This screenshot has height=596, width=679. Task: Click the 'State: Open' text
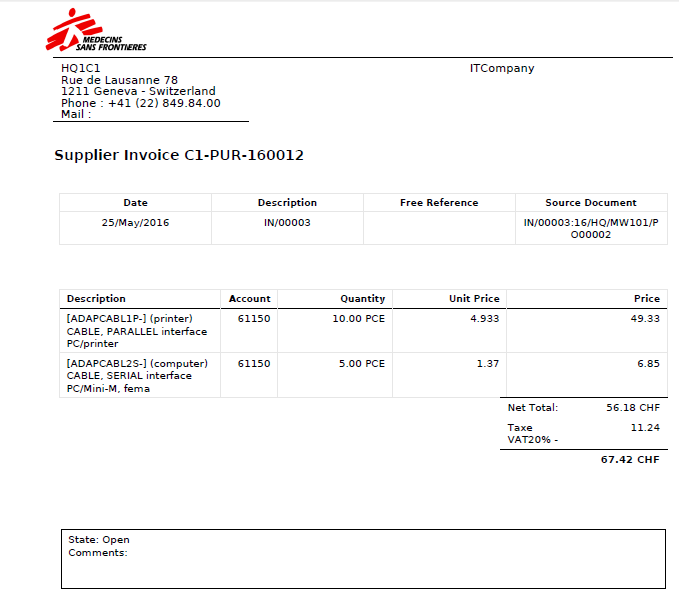(x=99, y=540)
